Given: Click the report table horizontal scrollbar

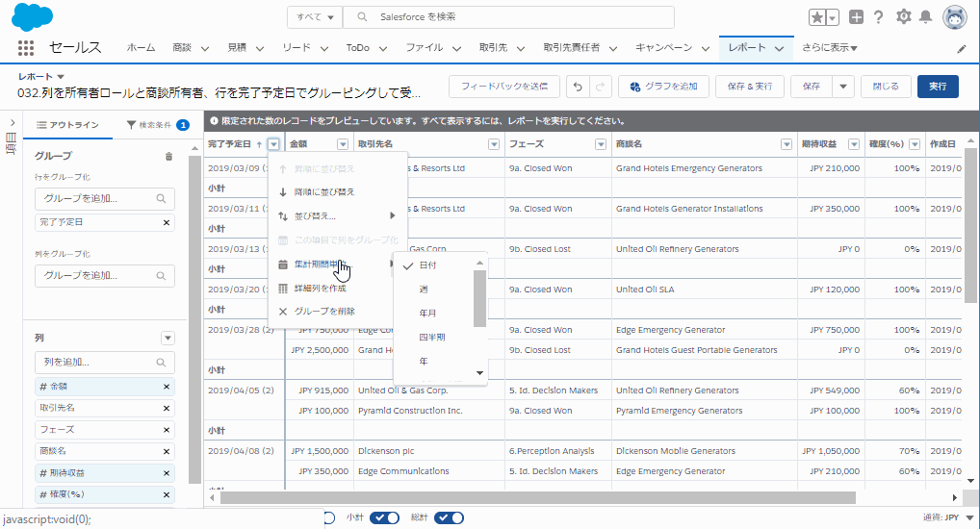Looking at the screenshot, I should pyautogui.click(x=537, y=498).
